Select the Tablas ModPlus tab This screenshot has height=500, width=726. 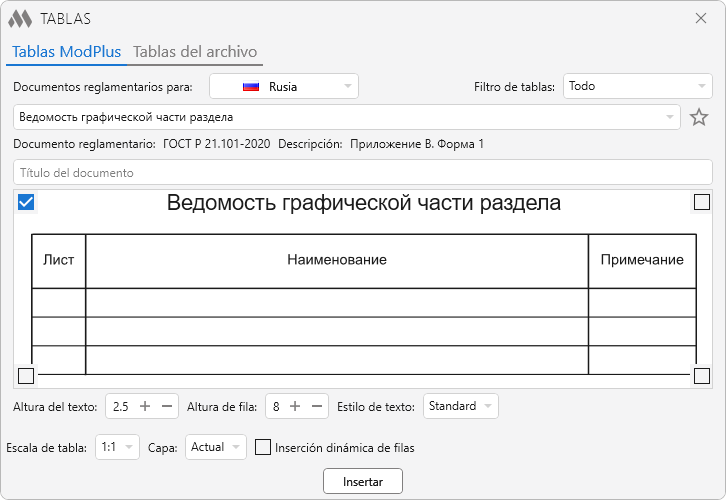point(66,52)
